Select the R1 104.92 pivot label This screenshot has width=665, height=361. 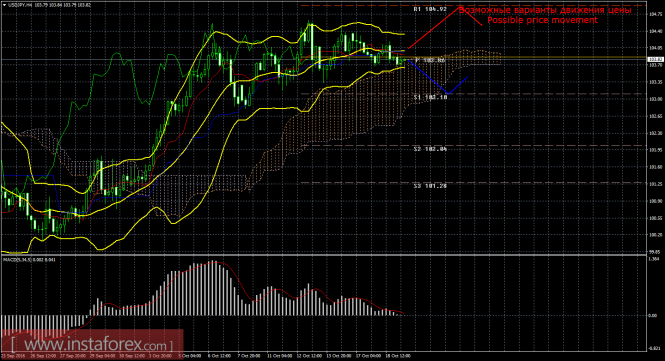430,8
